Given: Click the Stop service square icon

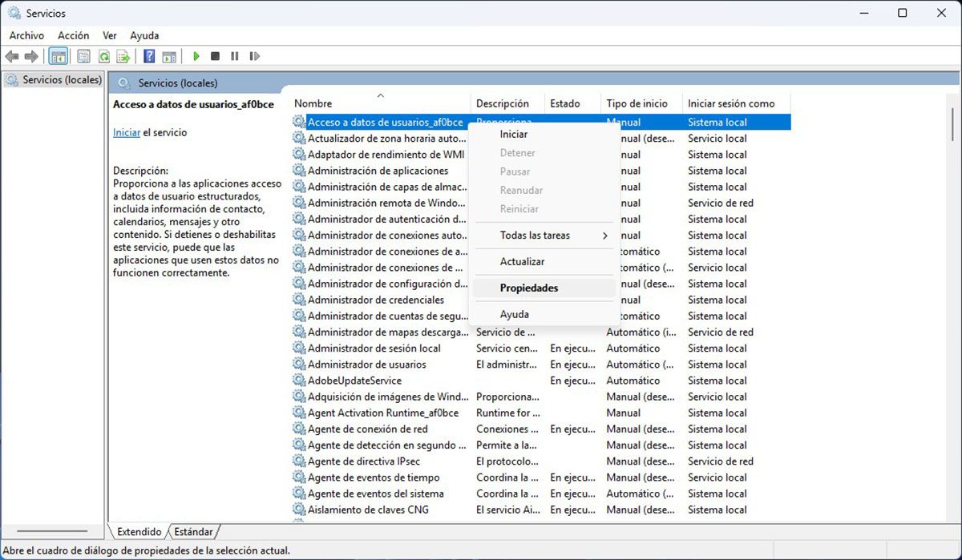Looking at the screenshot, I should click(x=215, y=56).
